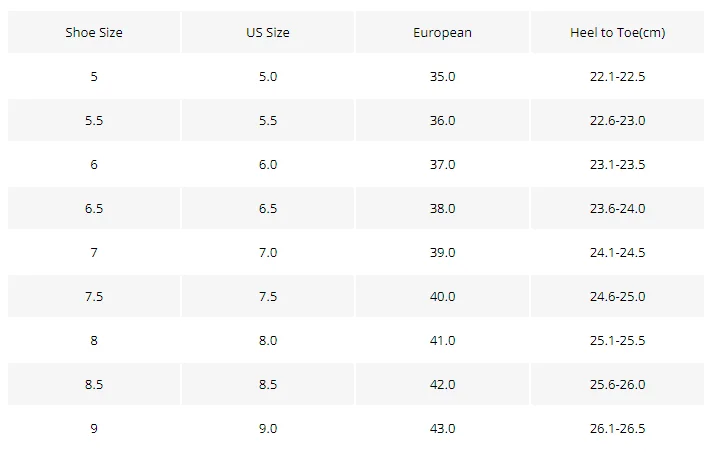Image resolution: width=725 pixels, height=457 pixels.
Task: Select US size 9.0 cell
Action: (268, 429)
